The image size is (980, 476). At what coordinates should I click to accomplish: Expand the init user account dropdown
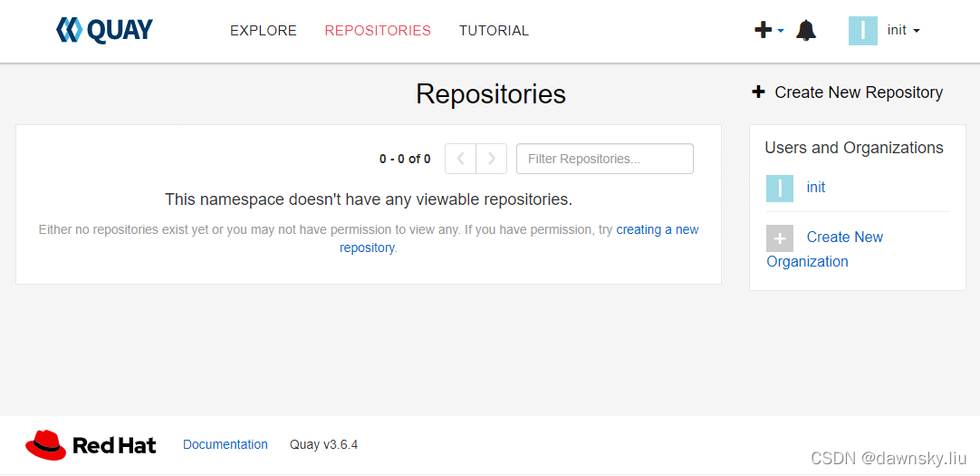(x=904, y=30)
